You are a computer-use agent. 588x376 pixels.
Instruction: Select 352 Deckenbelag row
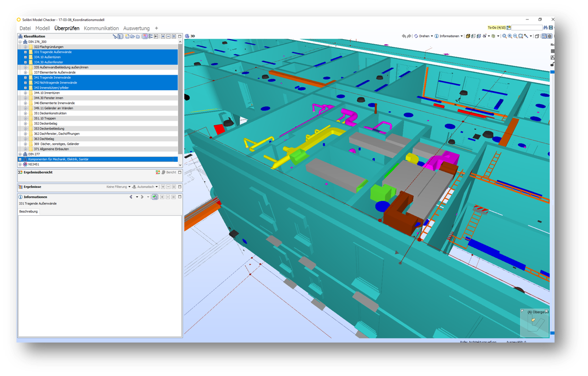click(x=98, y=124)
